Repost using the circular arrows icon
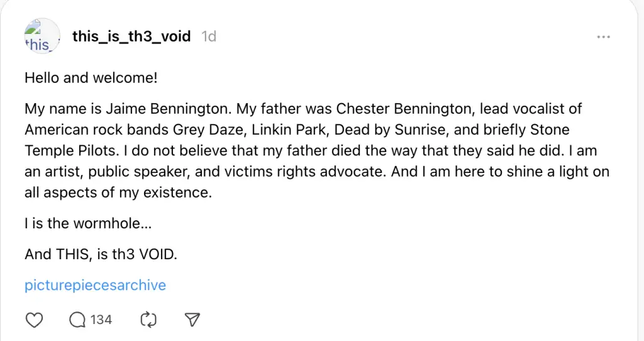 [x=148, y=320]
